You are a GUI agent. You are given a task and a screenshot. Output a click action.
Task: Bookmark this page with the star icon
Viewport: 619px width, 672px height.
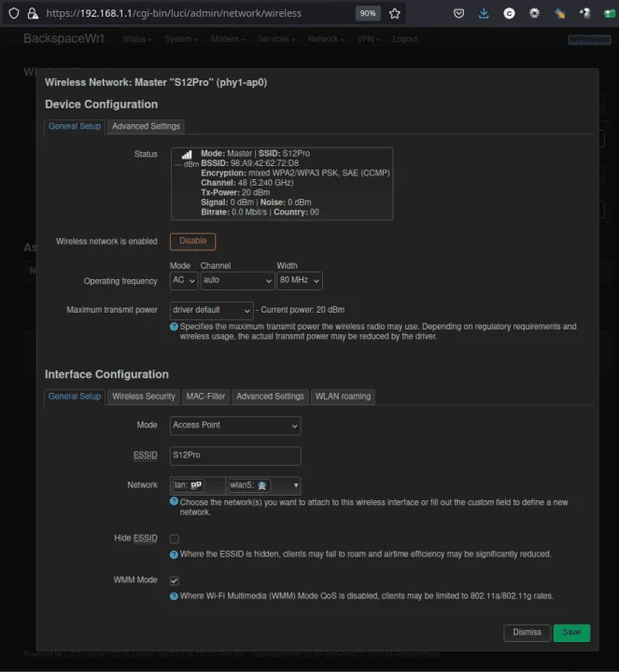(x=394, y=13)
